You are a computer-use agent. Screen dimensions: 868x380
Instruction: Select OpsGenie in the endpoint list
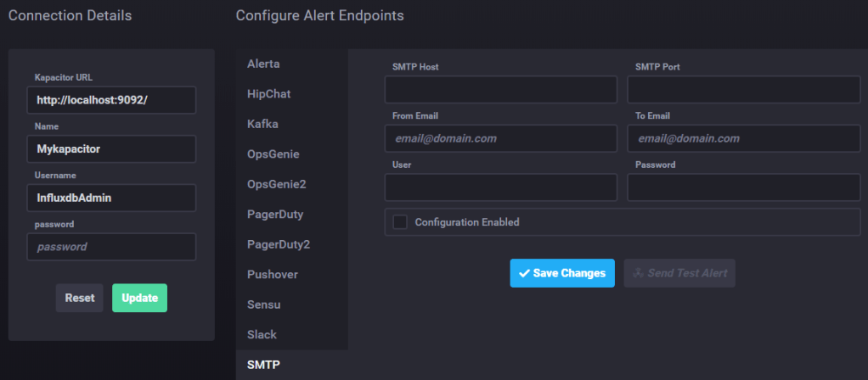[x=273, y=154]
